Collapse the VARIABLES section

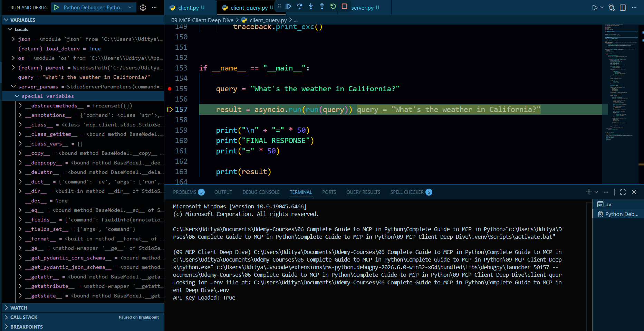tap(6, 20)
